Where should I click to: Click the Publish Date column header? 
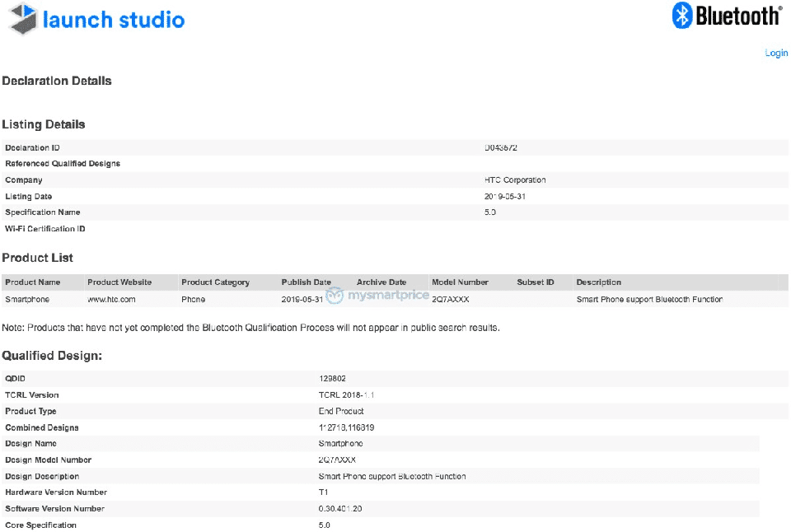tap(307, 282)
